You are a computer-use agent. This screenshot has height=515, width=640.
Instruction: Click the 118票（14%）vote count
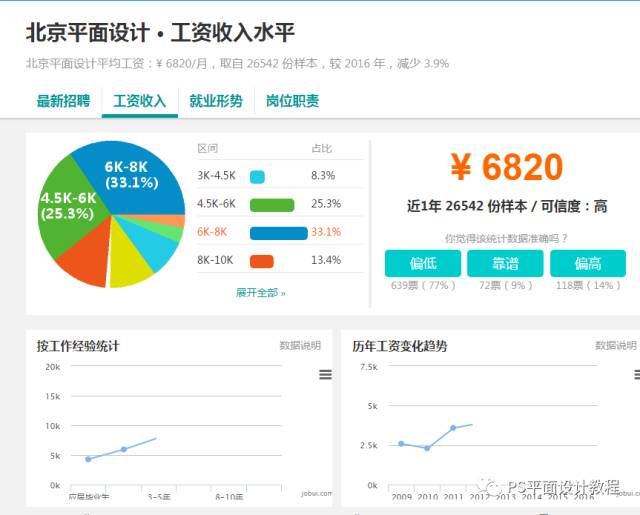coord(588,285)
